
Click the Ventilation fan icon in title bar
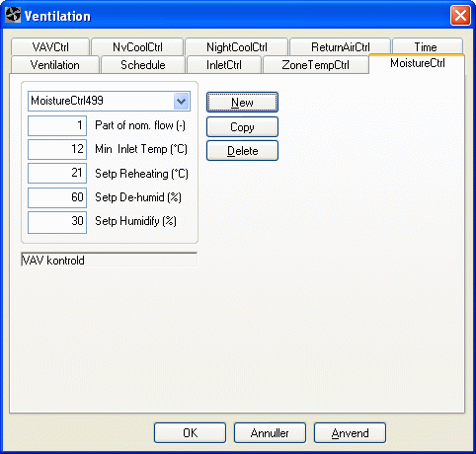(13, 15)
